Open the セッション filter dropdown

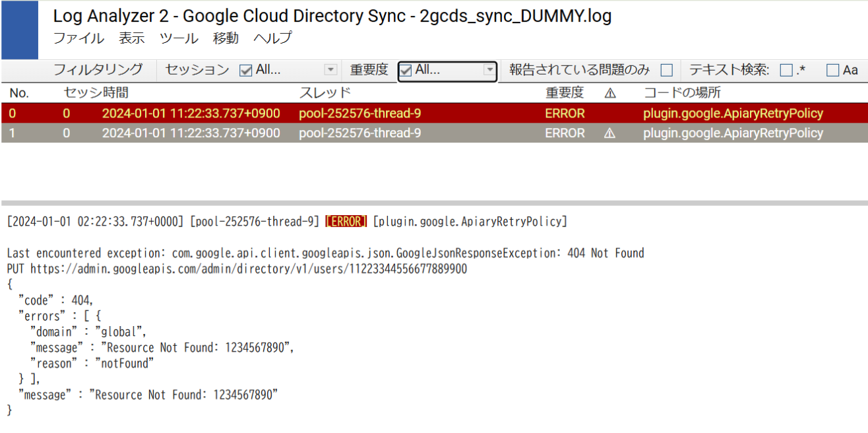tap(331, 70)
